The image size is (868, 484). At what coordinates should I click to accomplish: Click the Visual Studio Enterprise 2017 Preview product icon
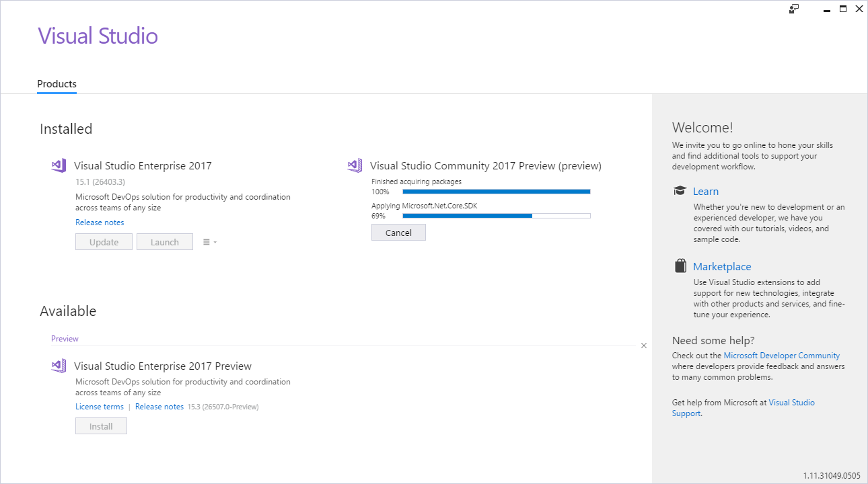pos(59,365)
